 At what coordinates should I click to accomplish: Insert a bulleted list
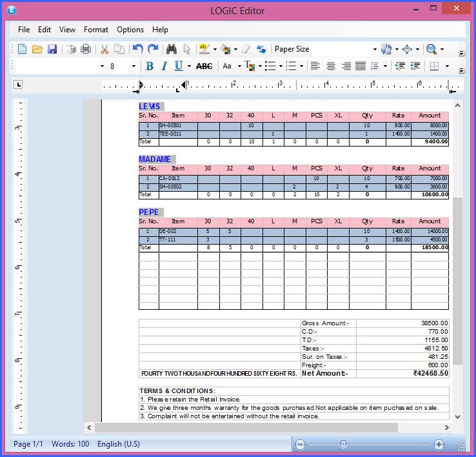[x=270, y=66]
